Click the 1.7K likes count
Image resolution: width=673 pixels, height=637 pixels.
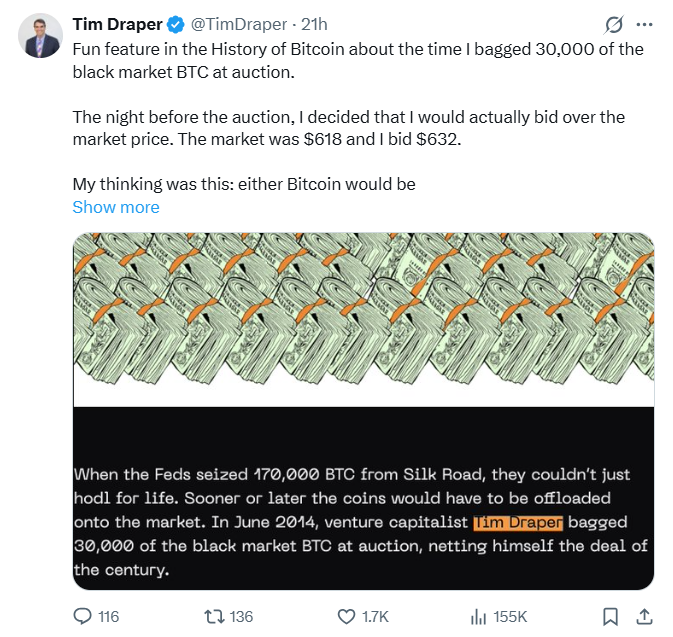[377, 616]
